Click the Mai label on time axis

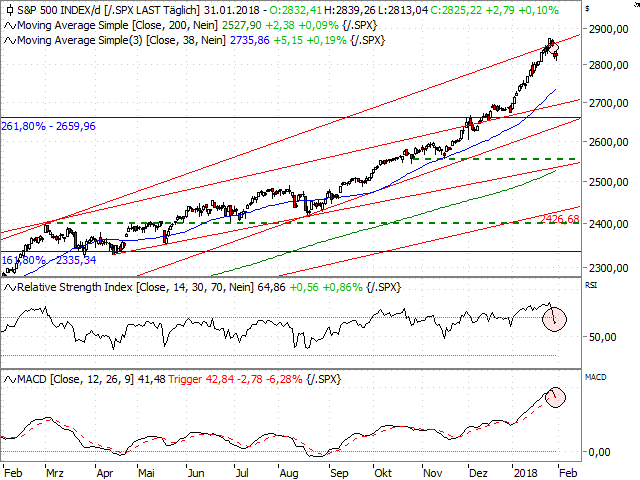coord(146,473)
